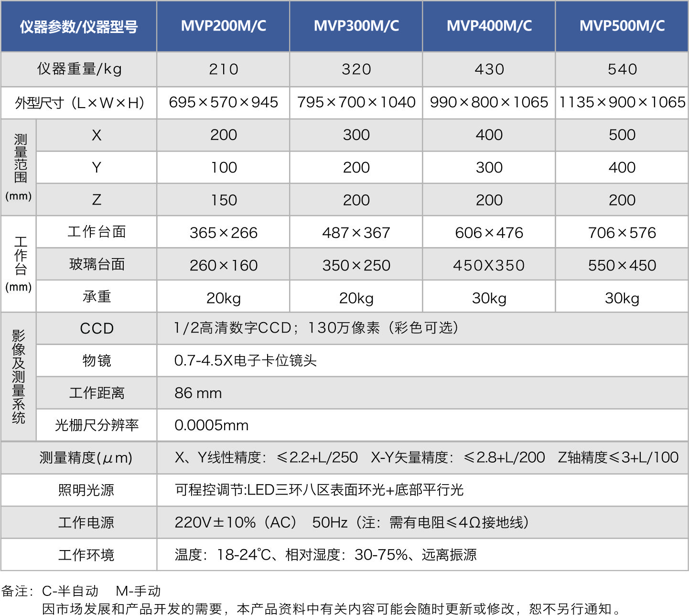This screenshot has width=689, height=616.
Task: Click the weight value 540
Action: tap(622, 69)
